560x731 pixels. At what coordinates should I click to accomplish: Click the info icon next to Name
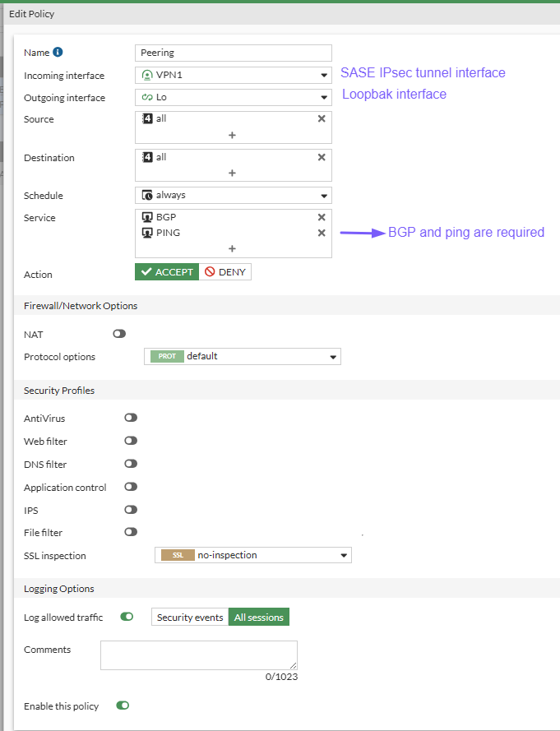tap(58, 53)
